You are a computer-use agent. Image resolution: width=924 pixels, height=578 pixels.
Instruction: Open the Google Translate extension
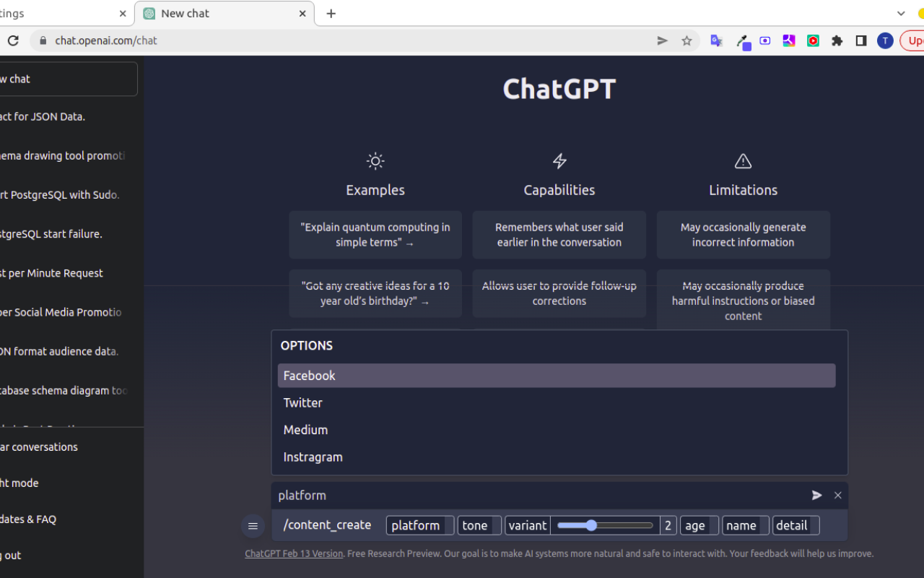pos(716,40)
